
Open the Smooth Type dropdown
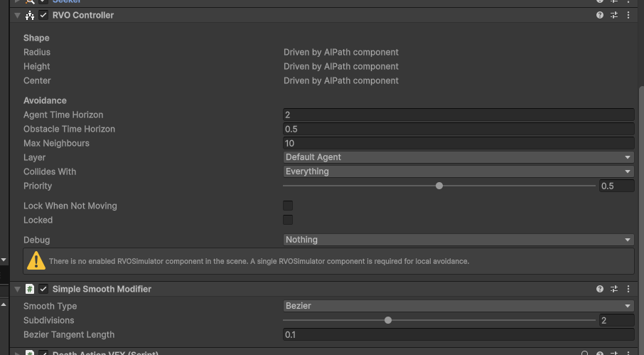[458, 306]
